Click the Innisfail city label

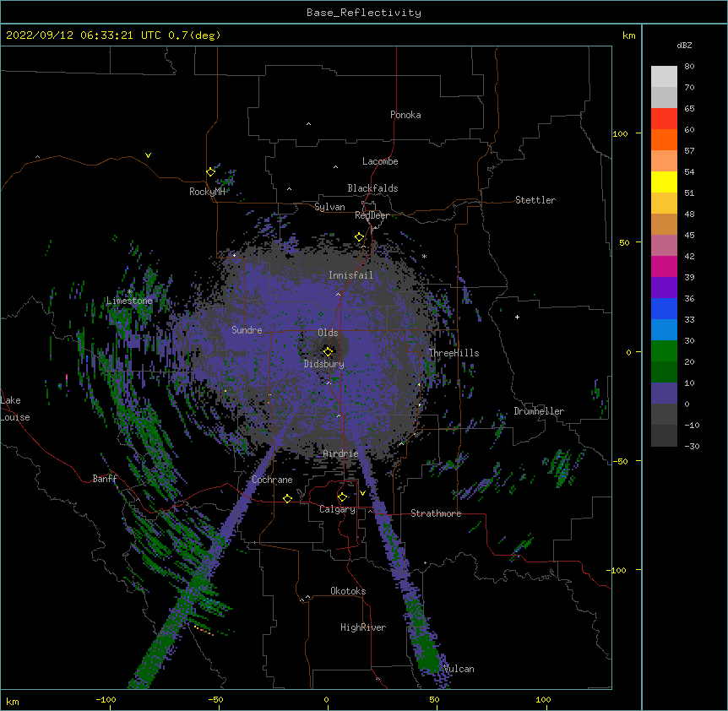[350, 275]
